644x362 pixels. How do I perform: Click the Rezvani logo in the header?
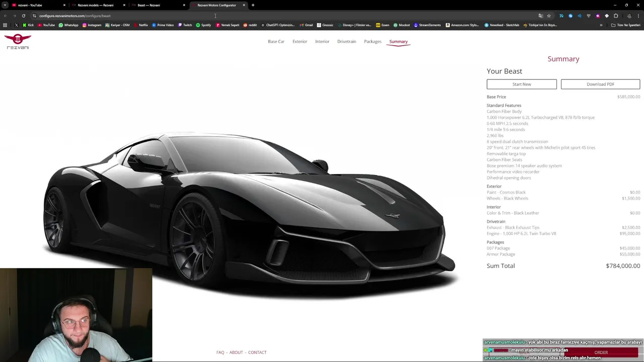(18, 41)
